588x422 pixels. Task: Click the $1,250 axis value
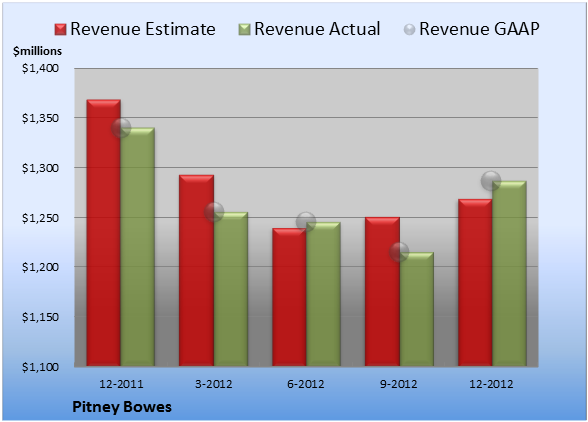point(40,218)
